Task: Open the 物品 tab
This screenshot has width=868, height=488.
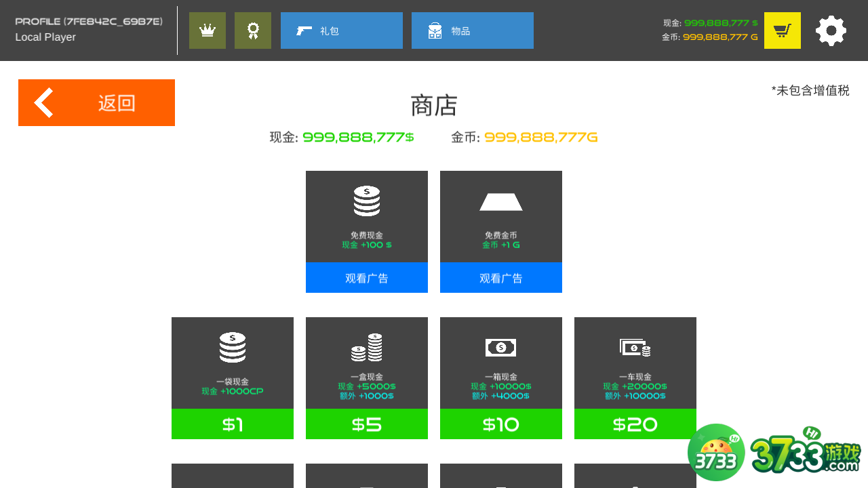Action: tap(473, 30)
